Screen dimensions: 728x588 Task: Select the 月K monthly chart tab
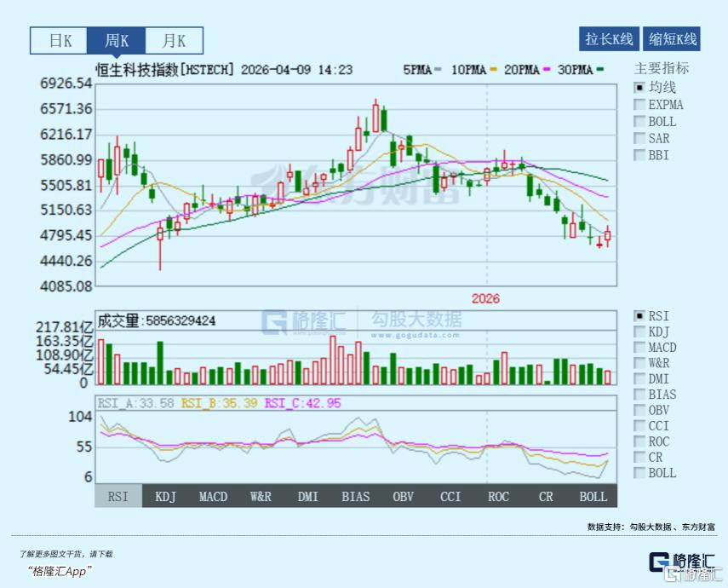[x=174, y=40]
